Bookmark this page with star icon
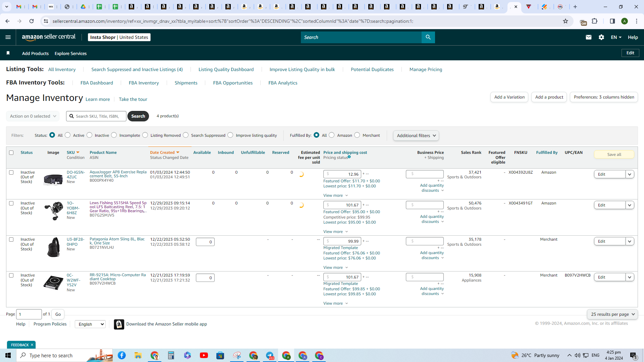This screenshot has width=644, height=362. pyautogui.click(x=566, y=21)
